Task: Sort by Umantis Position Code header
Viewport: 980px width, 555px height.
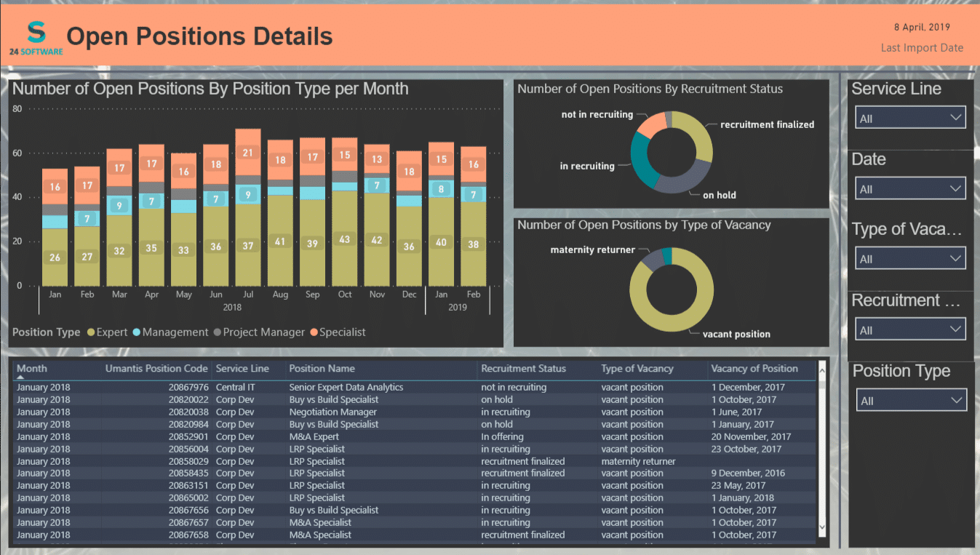Action: [x=156, y=369]
